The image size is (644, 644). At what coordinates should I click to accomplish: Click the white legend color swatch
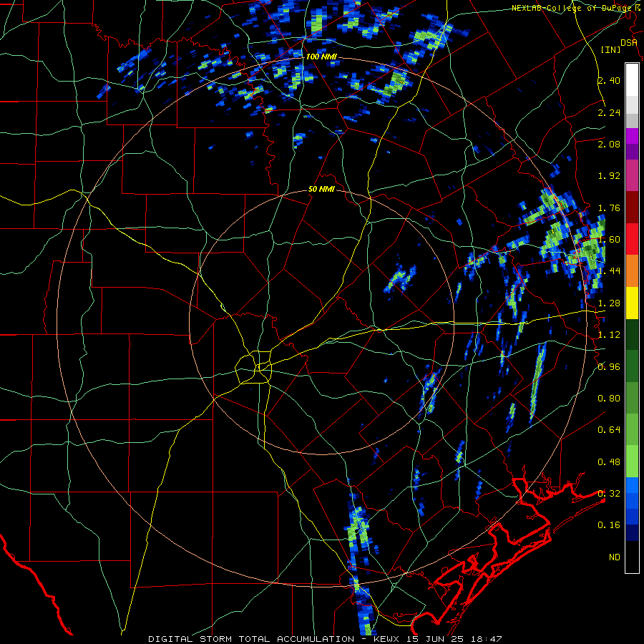click(632, 79)
